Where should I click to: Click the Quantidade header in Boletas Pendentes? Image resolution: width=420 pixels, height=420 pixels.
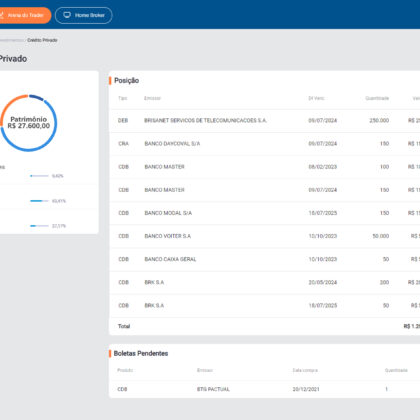coord(396,370)
